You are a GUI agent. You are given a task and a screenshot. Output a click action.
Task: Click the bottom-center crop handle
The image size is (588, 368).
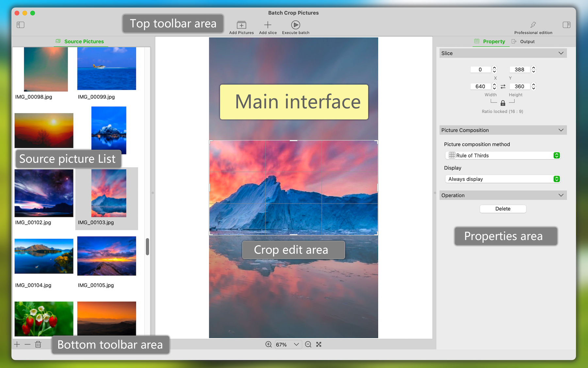click(x=294, y=235)
